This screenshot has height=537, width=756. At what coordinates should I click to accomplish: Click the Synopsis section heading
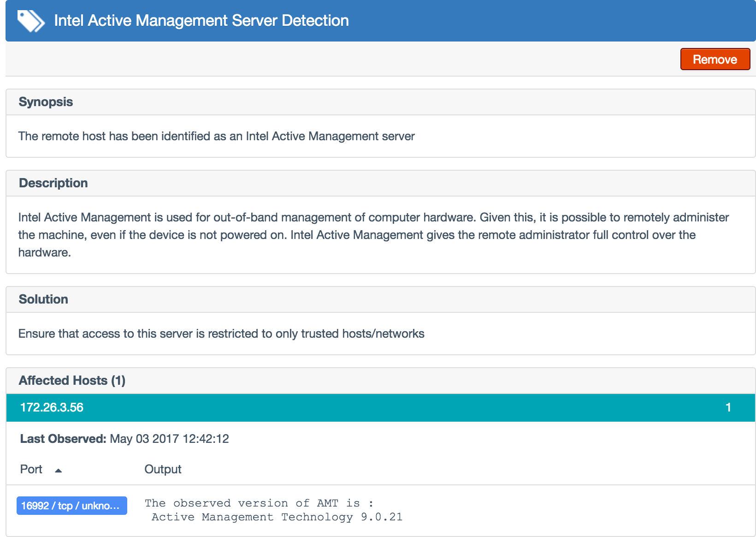(x=46, y=102)
